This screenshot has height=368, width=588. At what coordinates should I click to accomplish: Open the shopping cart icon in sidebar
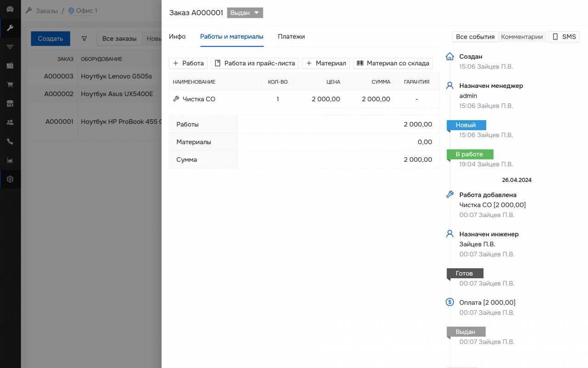[x=10, y=85]
